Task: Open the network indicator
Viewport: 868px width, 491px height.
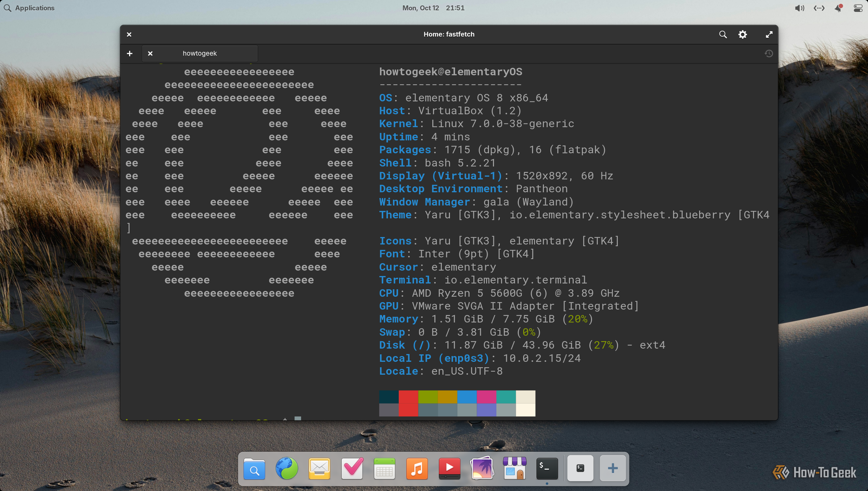Action: [x=819, y=8]
